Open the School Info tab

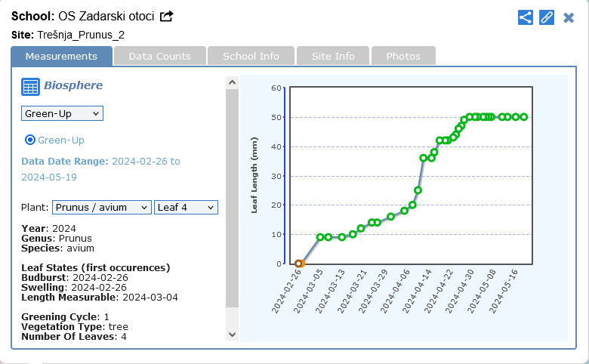tap(251, 56)
